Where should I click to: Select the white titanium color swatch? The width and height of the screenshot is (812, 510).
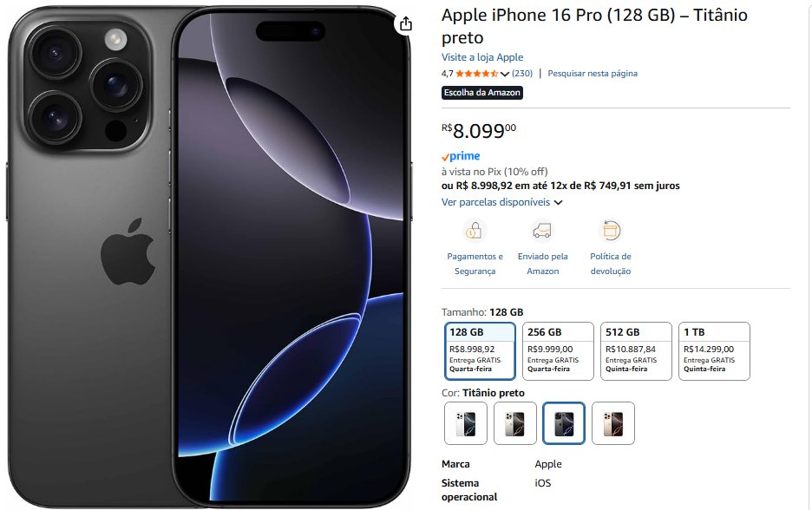pyautogui.click(x=466, y=423)
